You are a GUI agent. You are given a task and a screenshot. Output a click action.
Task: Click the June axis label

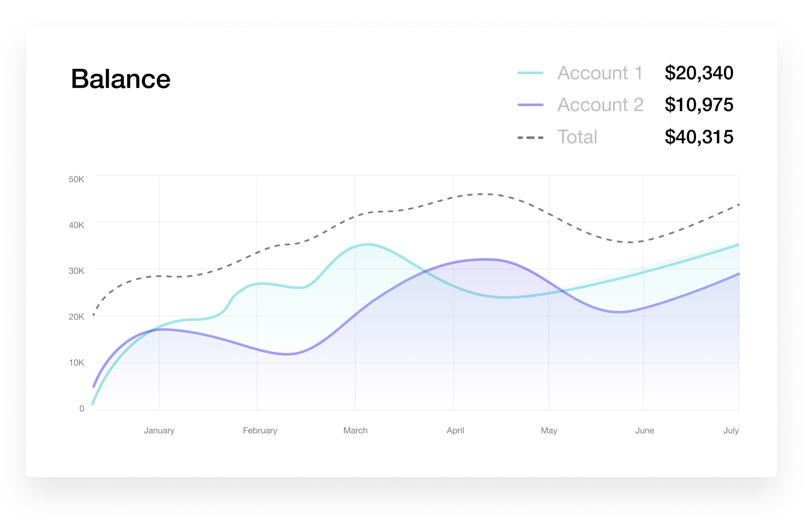tap(644, 431)
